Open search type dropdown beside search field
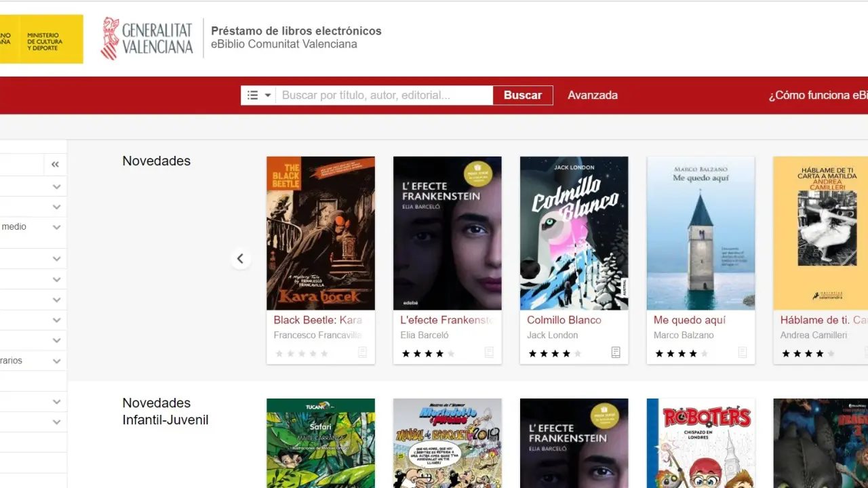868x488 pixels. (258, 96)
